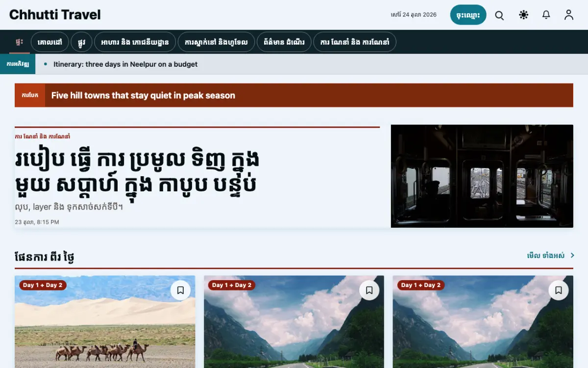Screen dimensions: 588x368
Task: Bookmark the middle mountain road card
Action: [369, 290]
